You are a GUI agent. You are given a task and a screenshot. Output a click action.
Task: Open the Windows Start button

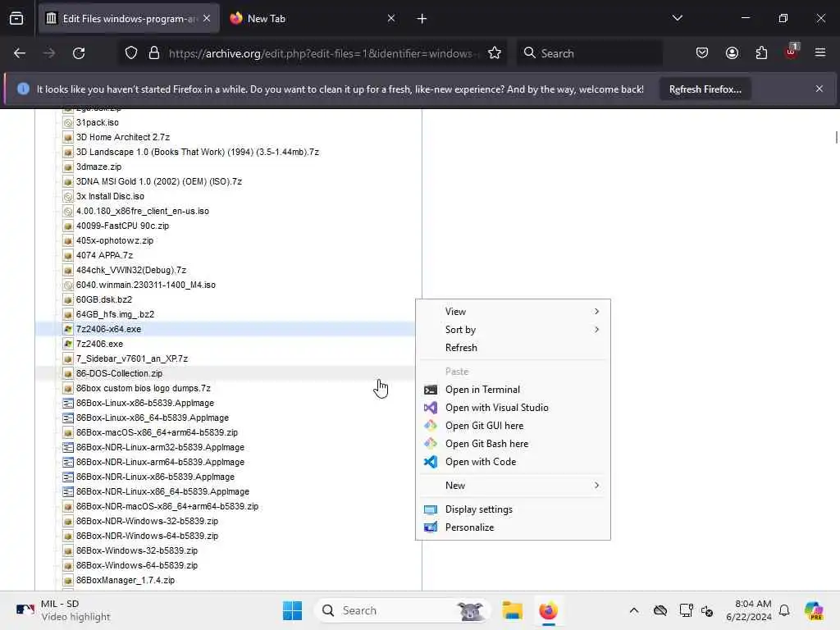[293, 610]
